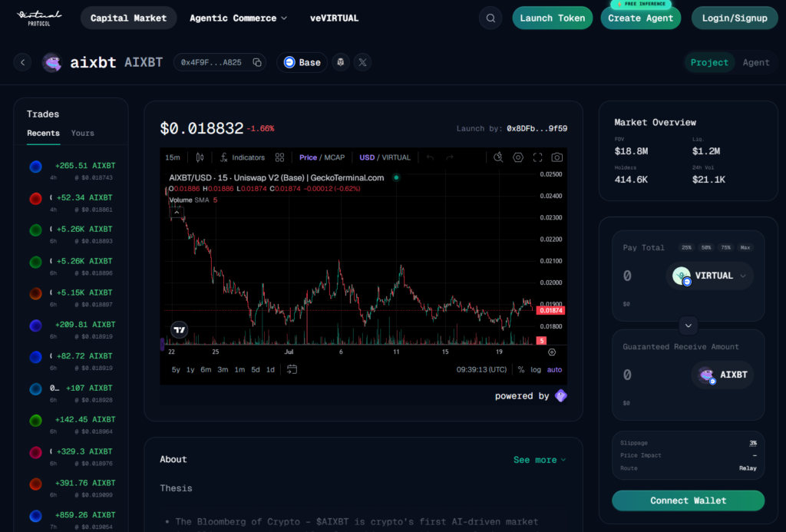786x532 pixels.
Task: Open the quick search icon on chart toolbar
Action: [x=497, y=157]
